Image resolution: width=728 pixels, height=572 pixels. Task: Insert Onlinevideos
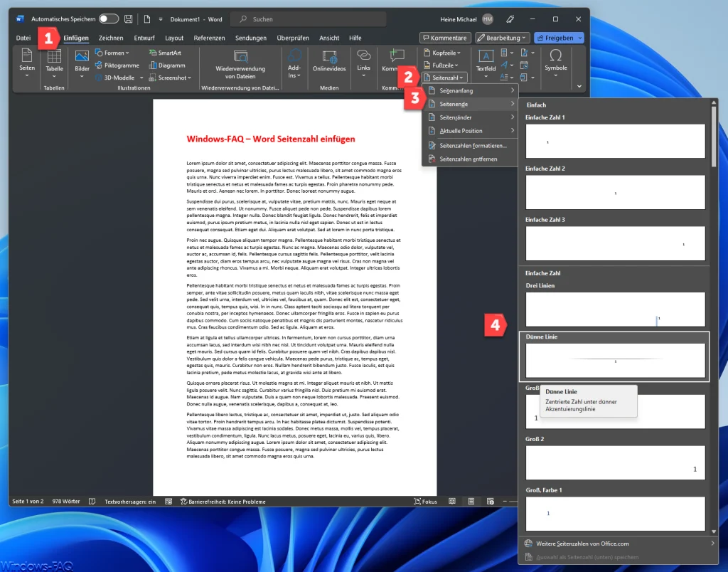coord(329,61)
